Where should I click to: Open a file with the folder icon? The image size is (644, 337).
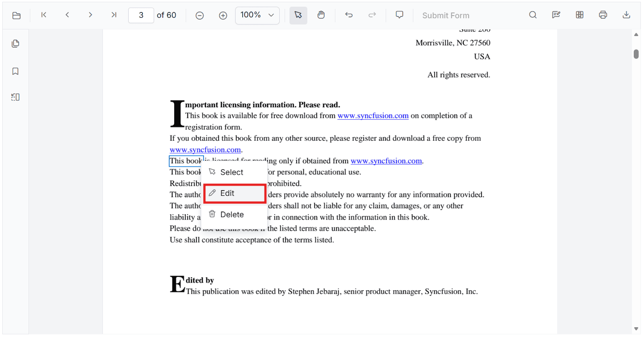click(x=16, y=16)
